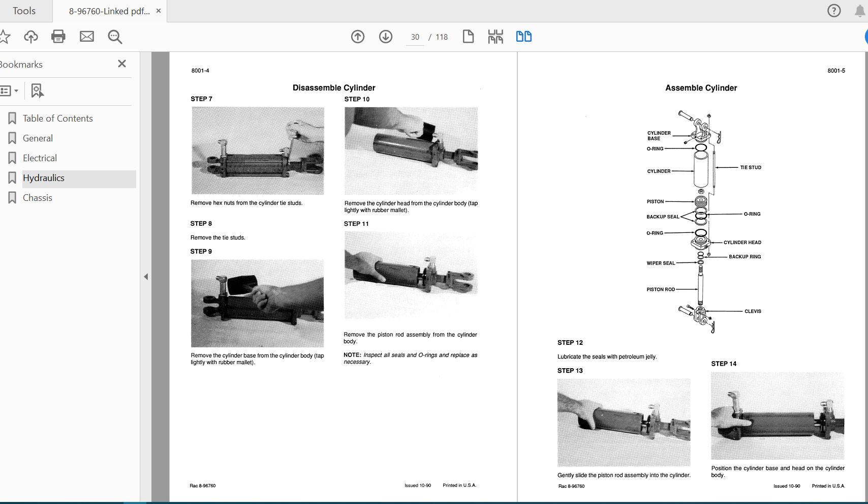Viewport: 868px width, 504px height.
Task: Select single page view icon
Action: 468,37
